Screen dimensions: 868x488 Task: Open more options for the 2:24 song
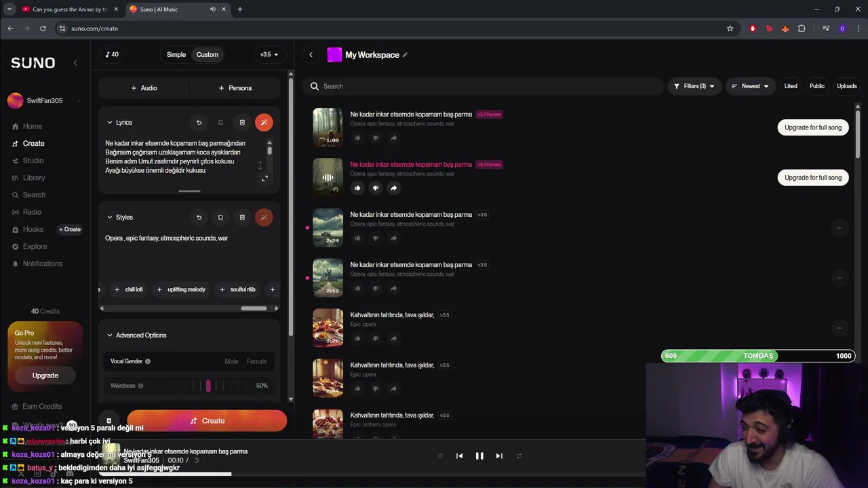pyautogui.click(x=840, y=228)
